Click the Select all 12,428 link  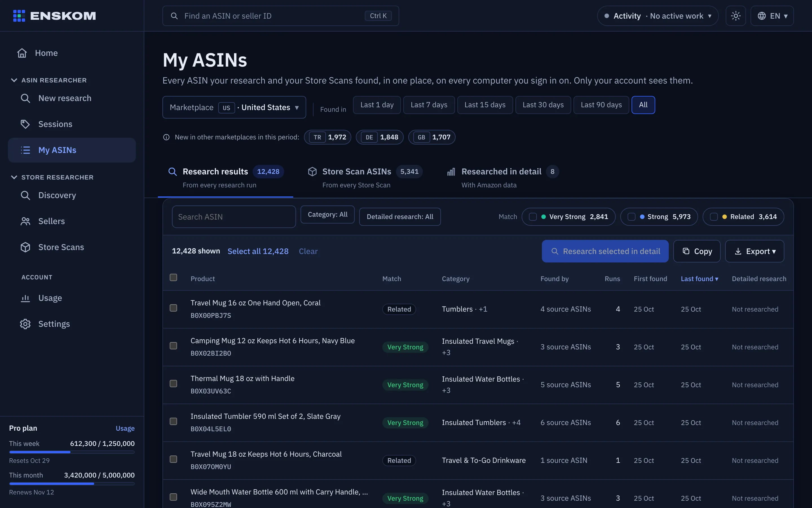[258, 251]
